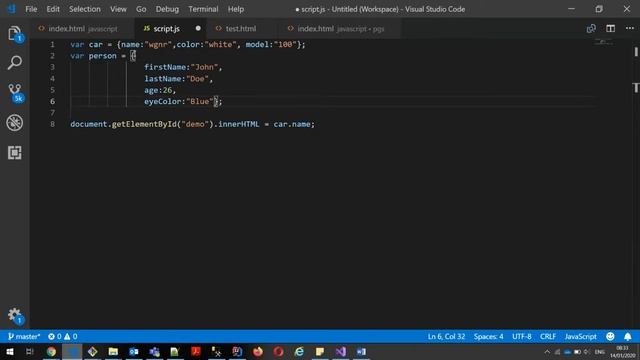640x360 pixels.
Task: Click the errors and warnings counter in the status bar
Action: [x=62, y=336]
